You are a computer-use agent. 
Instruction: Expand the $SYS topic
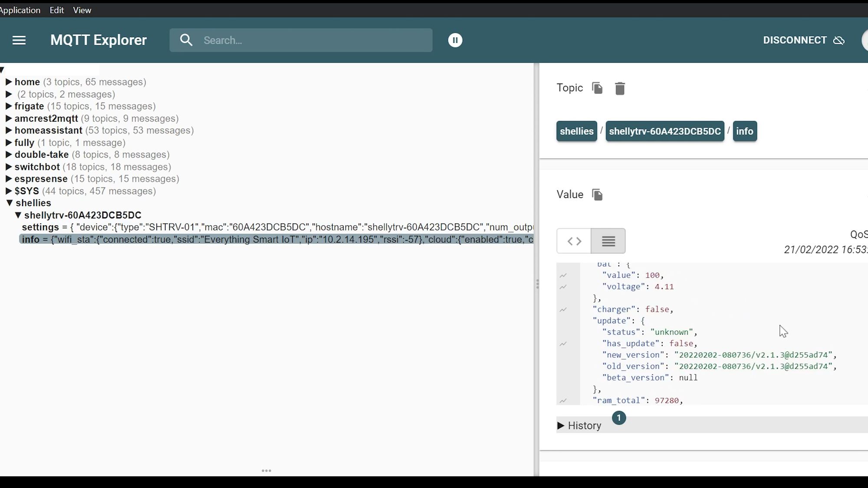[8, 191]
